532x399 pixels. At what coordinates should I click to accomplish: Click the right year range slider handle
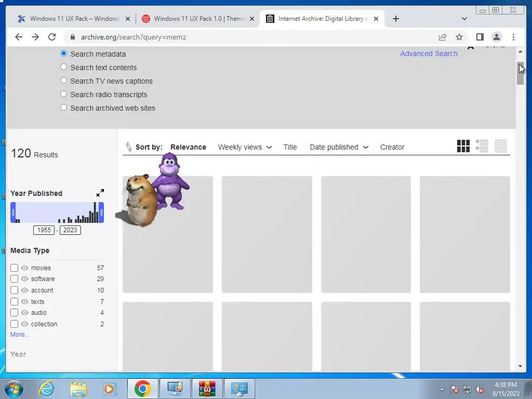(101, 212)
